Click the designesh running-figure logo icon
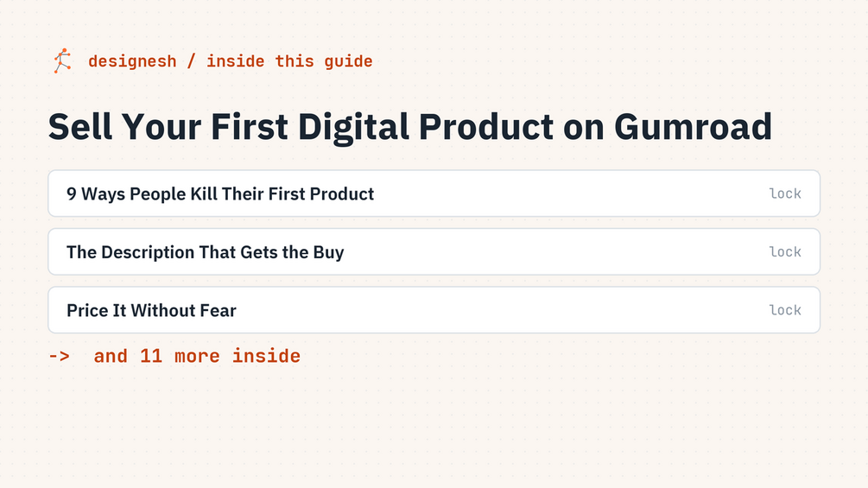 coord(62,60)
